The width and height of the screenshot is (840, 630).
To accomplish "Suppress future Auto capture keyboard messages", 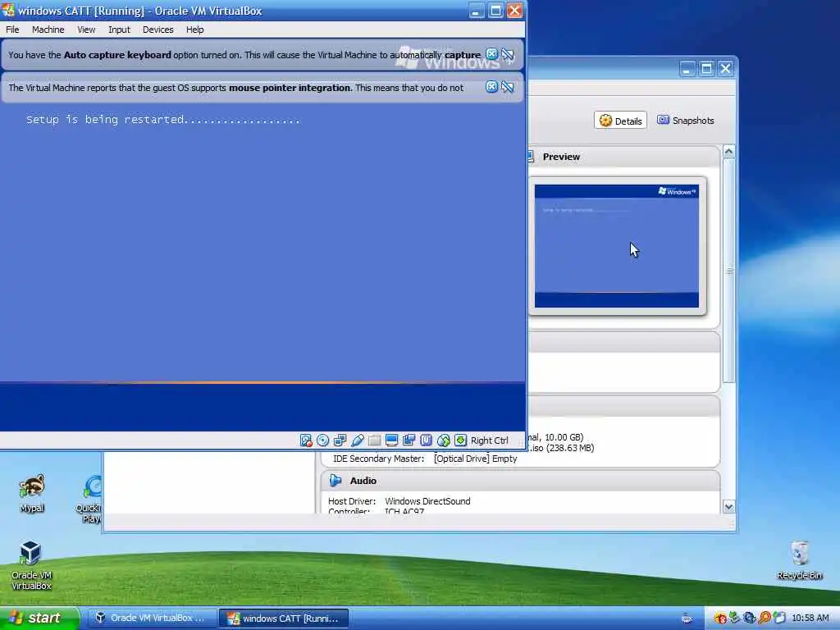I will tap(507, 54).
